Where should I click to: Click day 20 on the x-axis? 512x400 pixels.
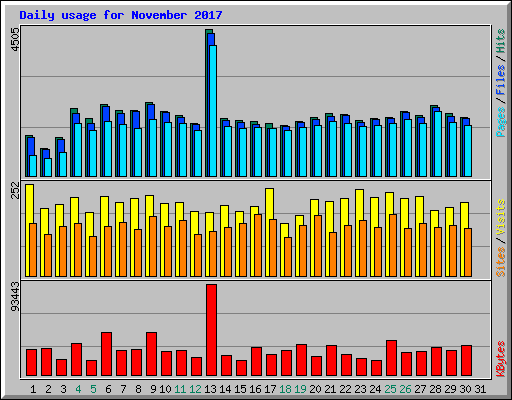[x=315, y=389]
